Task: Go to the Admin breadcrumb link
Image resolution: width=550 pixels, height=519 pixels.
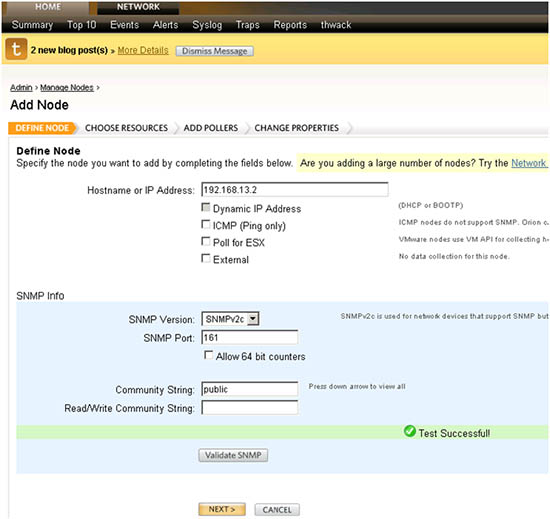Action: pyautogui.click(x=21, y=87)
